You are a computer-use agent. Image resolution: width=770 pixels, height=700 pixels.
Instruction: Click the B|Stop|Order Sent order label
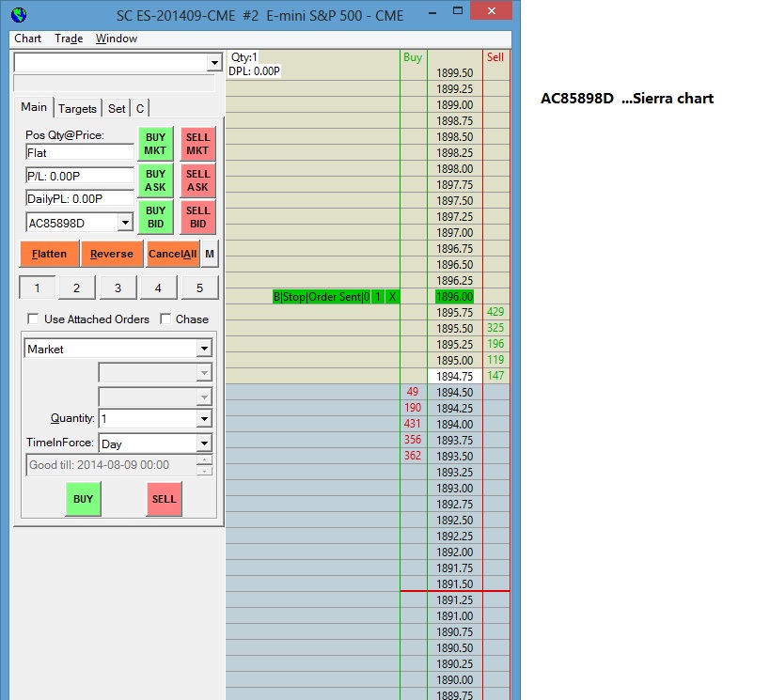coord(322,297)
